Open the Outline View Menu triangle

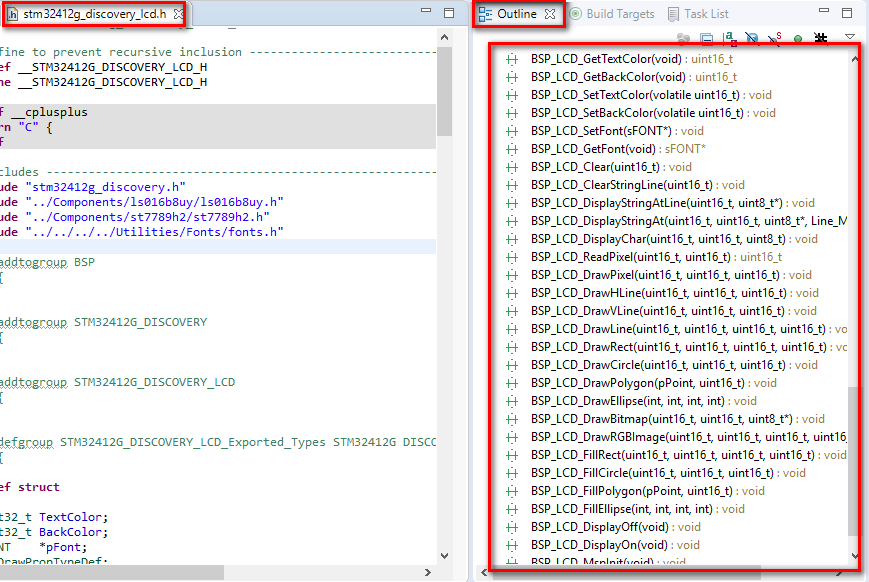point(850,37)
